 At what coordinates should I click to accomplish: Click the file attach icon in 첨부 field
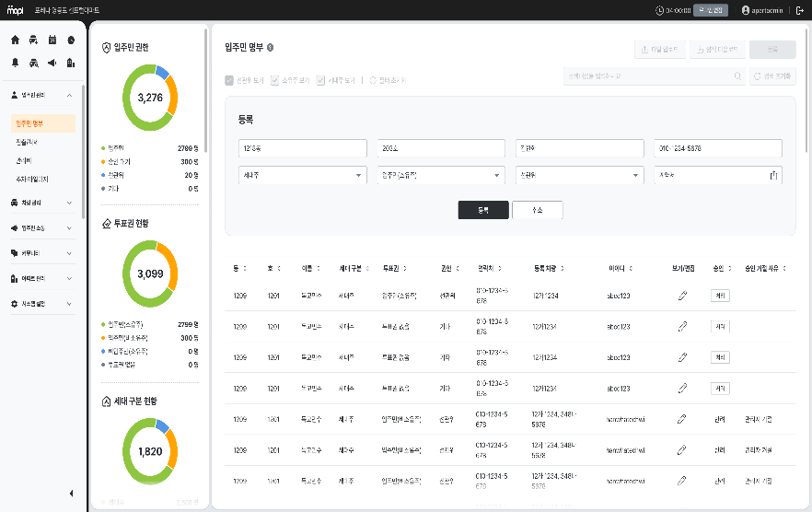coord(773,175)
